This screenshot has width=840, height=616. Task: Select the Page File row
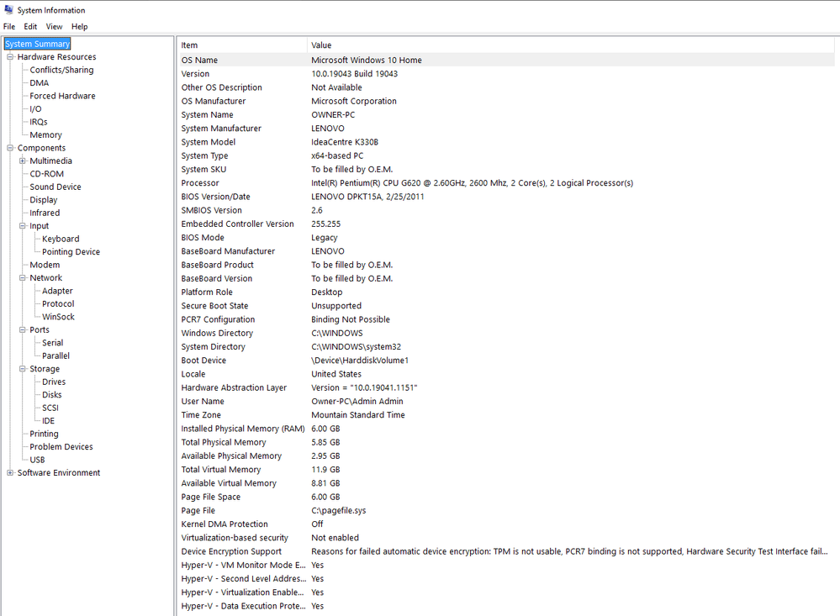505,510
